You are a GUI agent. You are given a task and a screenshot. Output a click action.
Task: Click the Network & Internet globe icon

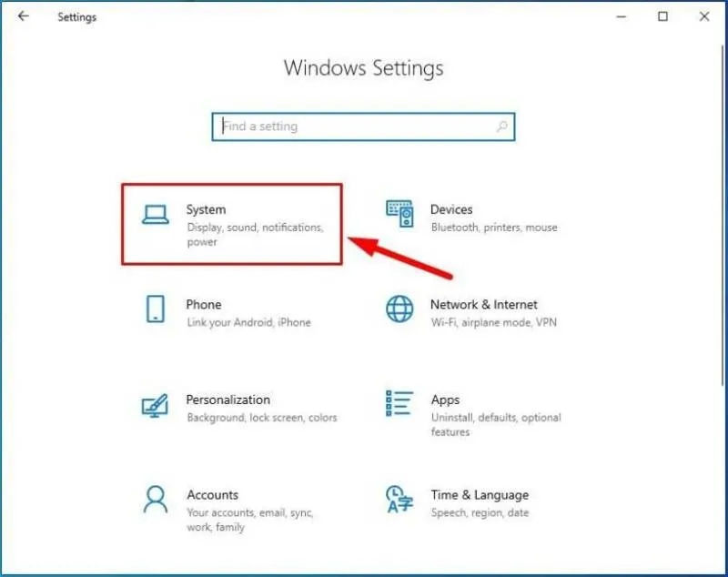(399, 309)
